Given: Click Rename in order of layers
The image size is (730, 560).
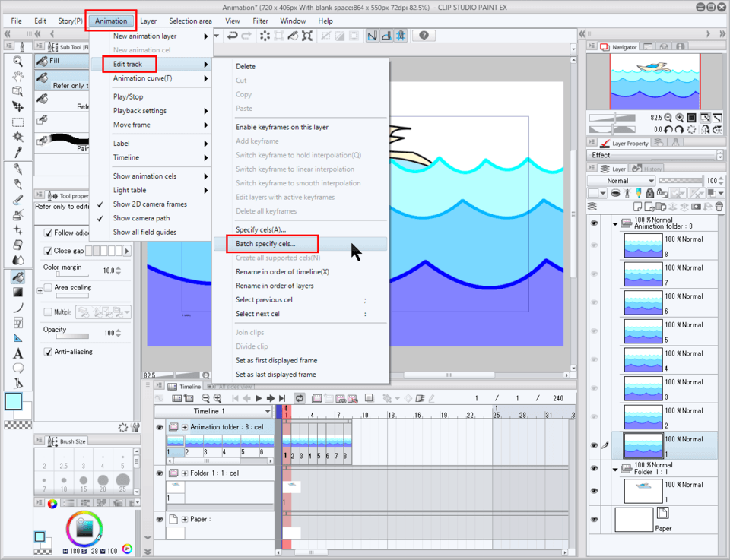Looking at the screenshot, I should (x=275, y=286).
